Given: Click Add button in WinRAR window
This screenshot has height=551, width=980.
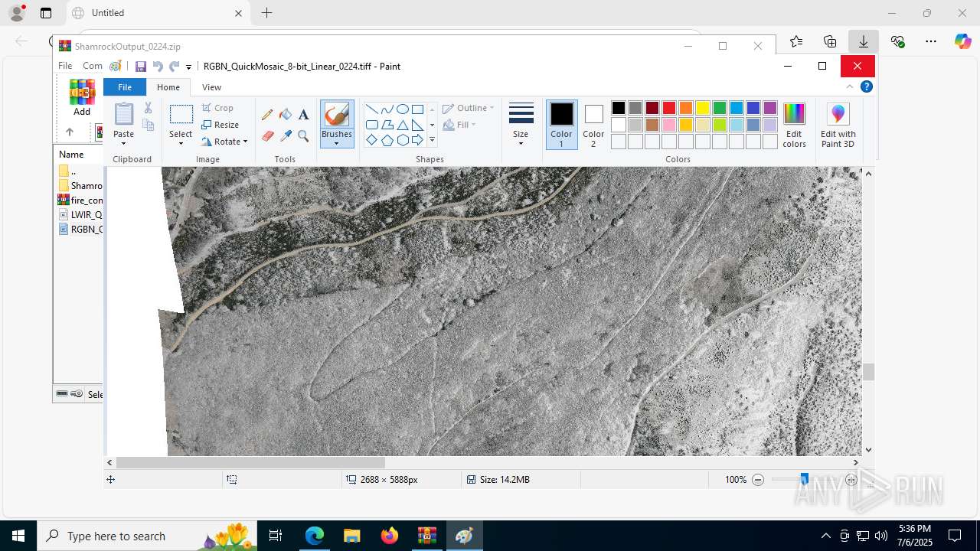Looking at the screenshot, I should click(82, 97).
